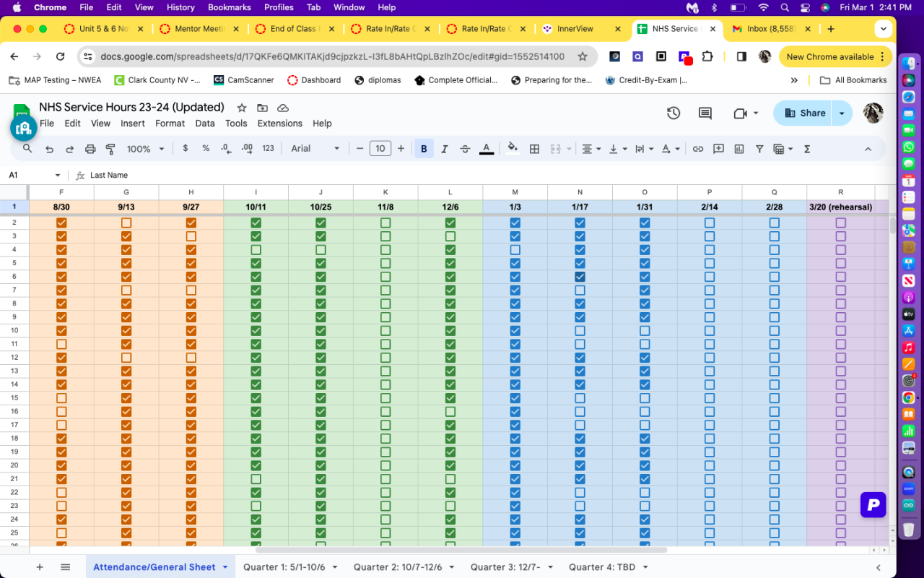Click the insert link icon
Image resolution: width=924 pixels, height=578 pixels.
coord(698,149)
